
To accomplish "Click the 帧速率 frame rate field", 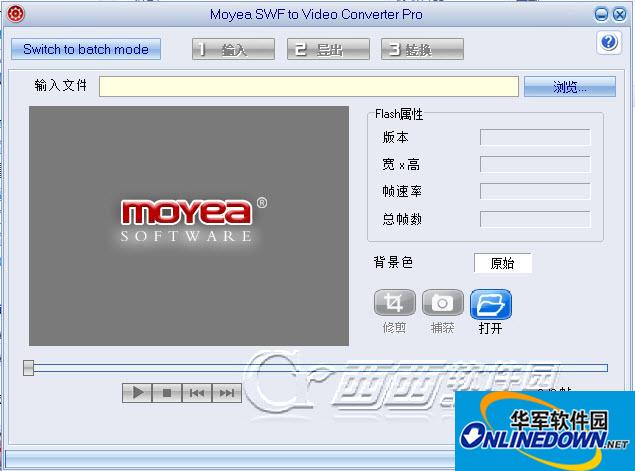I will point(535,191).
